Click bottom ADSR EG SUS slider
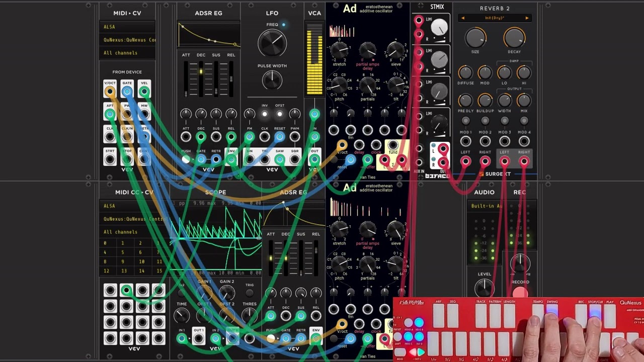Viewport: 644px width, 362px height. (x=301, y=258)
